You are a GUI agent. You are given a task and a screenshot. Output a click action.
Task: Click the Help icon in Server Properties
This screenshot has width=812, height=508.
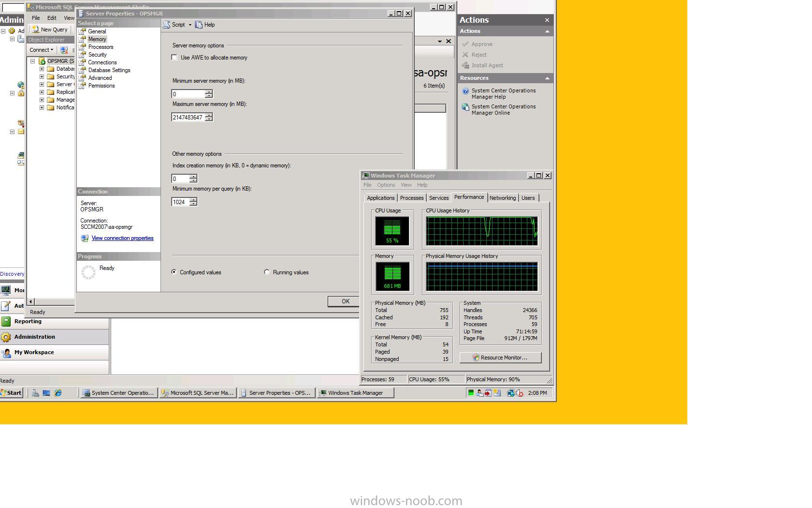point(199,25)
